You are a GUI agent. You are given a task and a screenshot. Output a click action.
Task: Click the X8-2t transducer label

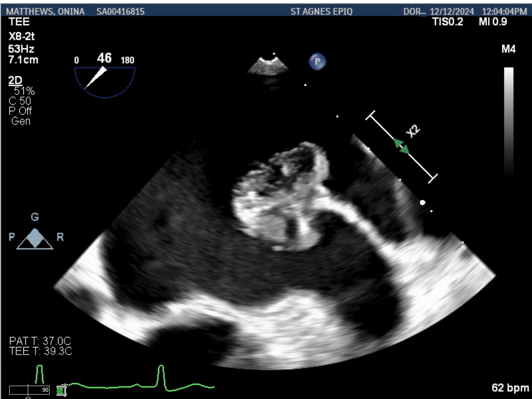tap(21, 37)
